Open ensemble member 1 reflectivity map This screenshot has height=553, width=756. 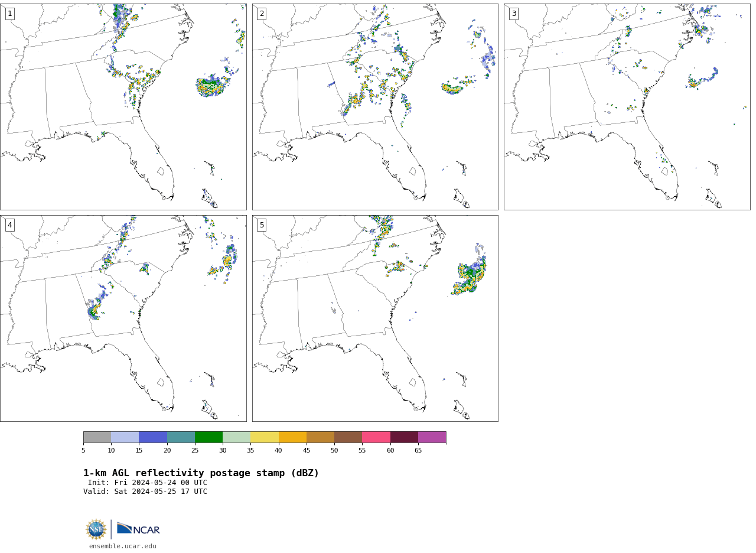tap(123, 107)
